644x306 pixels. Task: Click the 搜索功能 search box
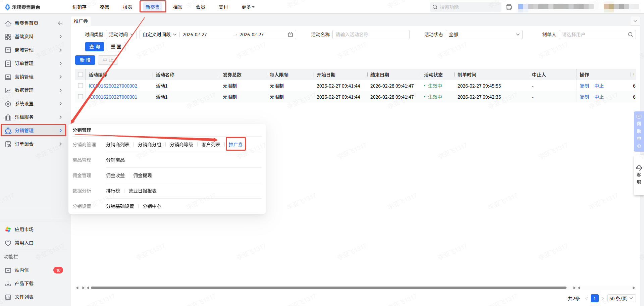[x=466, y=7]
